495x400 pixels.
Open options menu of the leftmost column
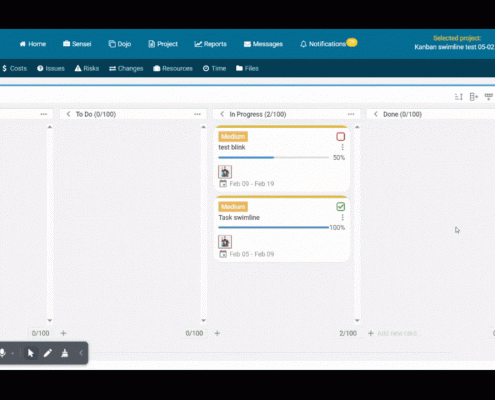point(44,114)
